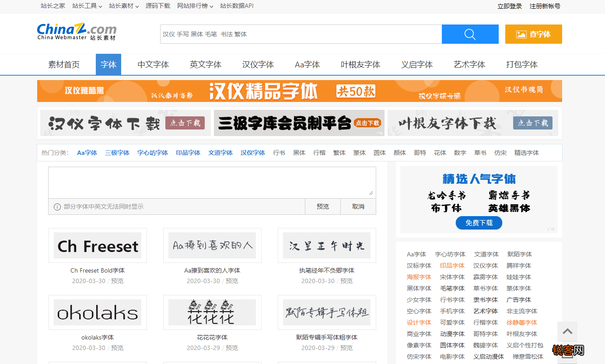605x364 pixels.
Task: Open the 默陌专辑手写体粗字体 title link
Action: [x=327, y=337]
